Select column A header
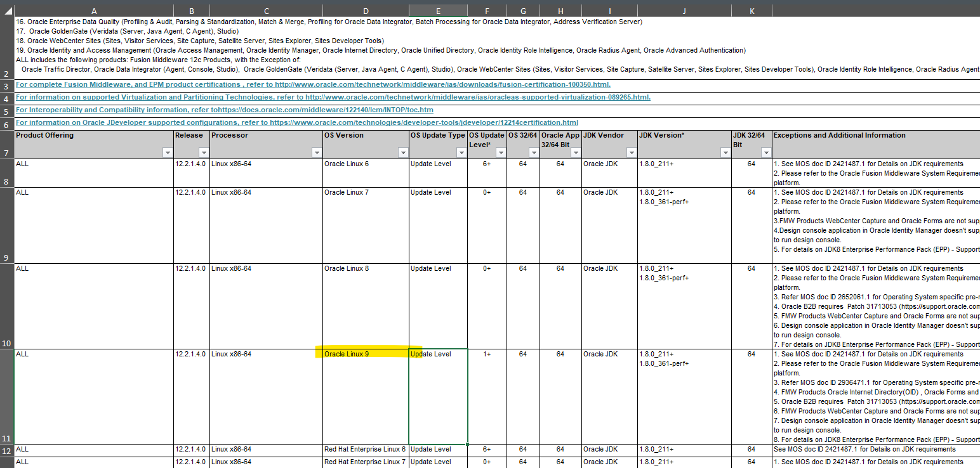The image size is (980, 468). click(x=94, y=11)
